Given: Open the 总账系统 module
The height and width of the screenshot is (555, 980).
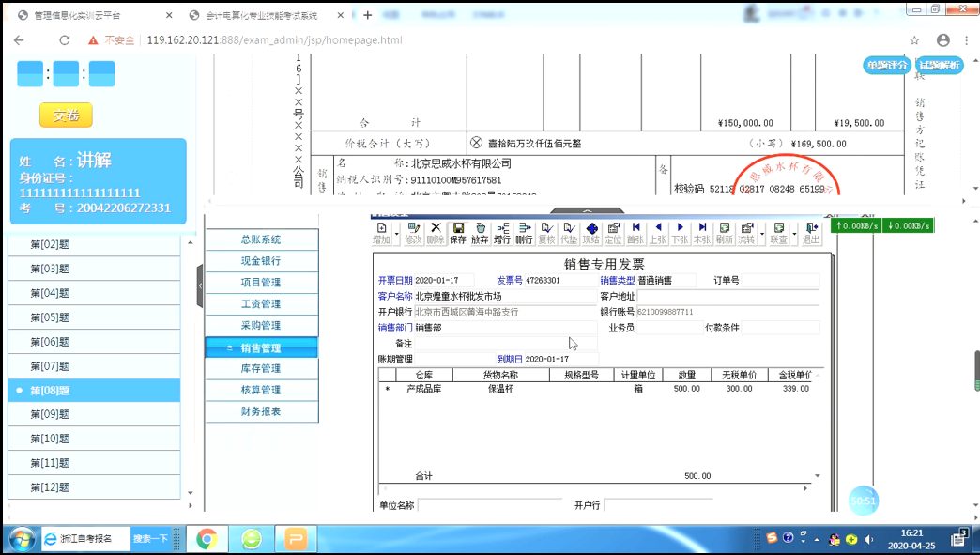Looking at the screenshot, I should [x=261, y=239].
